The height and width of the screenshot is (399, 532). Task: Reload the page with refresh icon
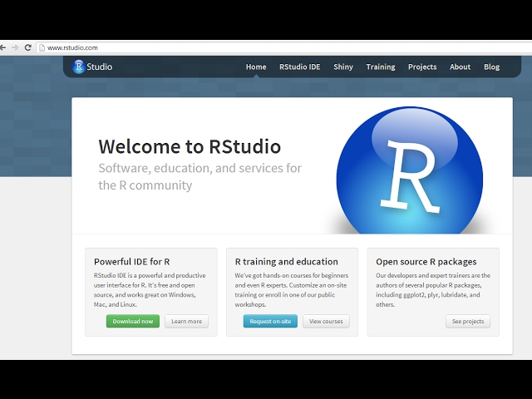(28, 47)
